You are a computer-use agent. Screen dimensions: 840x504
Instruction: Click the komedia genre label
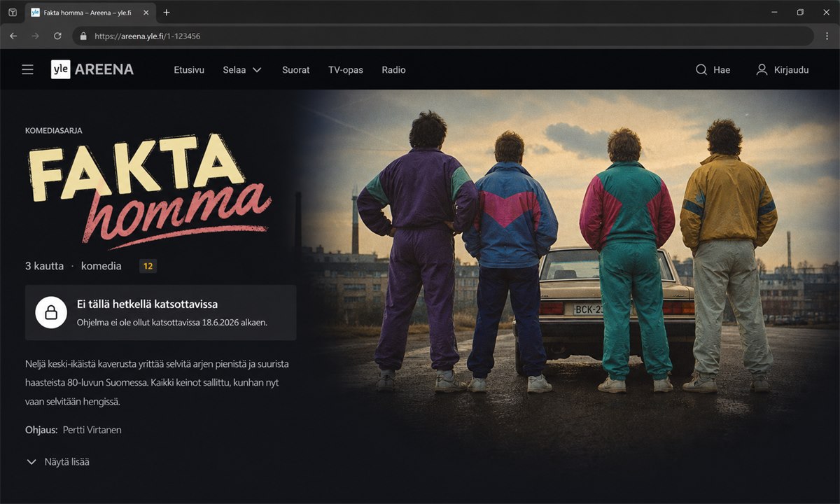coord(101,266)
